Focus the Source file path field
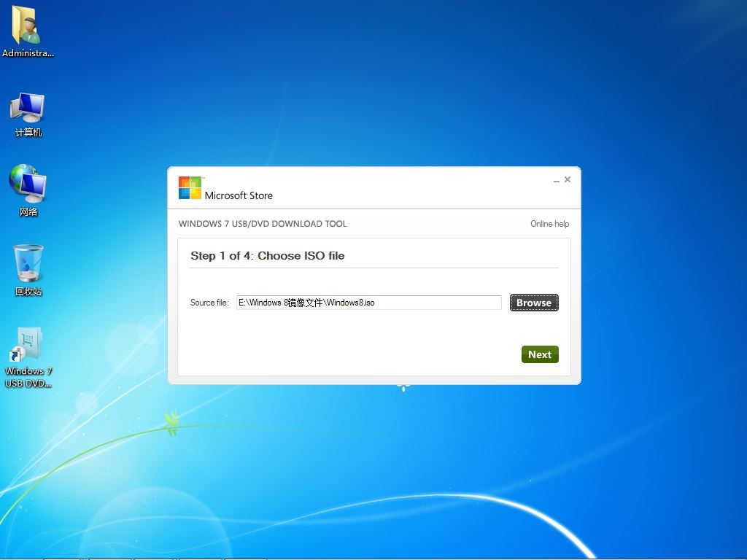 coord(368,303)
